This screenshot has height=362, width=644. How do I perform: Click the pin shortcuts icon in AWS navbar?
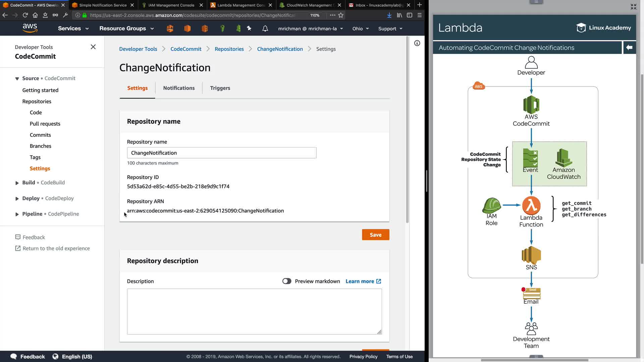[249, 28]
